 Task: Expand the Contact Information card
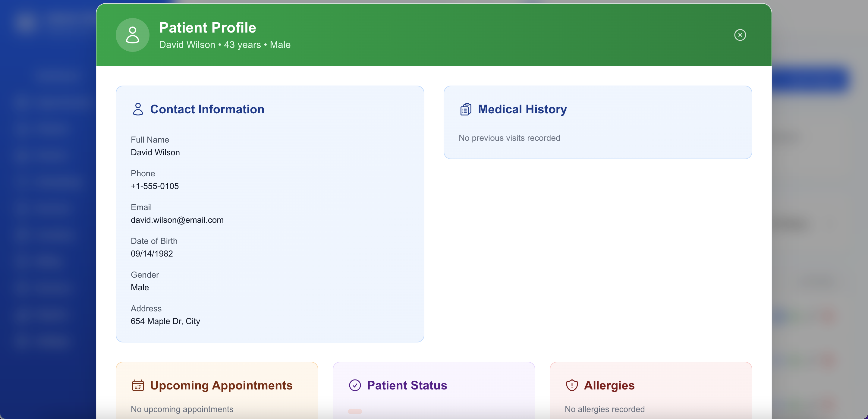269,214
